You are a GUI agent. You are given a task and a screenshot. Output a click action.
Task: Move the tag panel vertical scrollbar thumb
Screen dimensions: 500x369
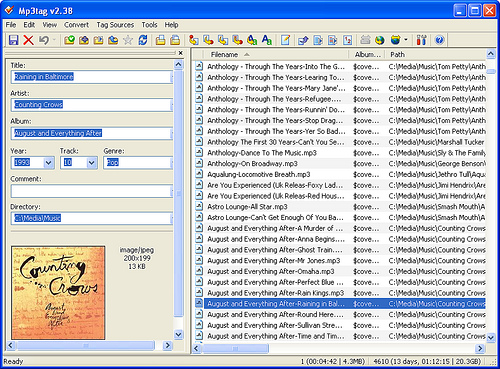coord(179,193)
